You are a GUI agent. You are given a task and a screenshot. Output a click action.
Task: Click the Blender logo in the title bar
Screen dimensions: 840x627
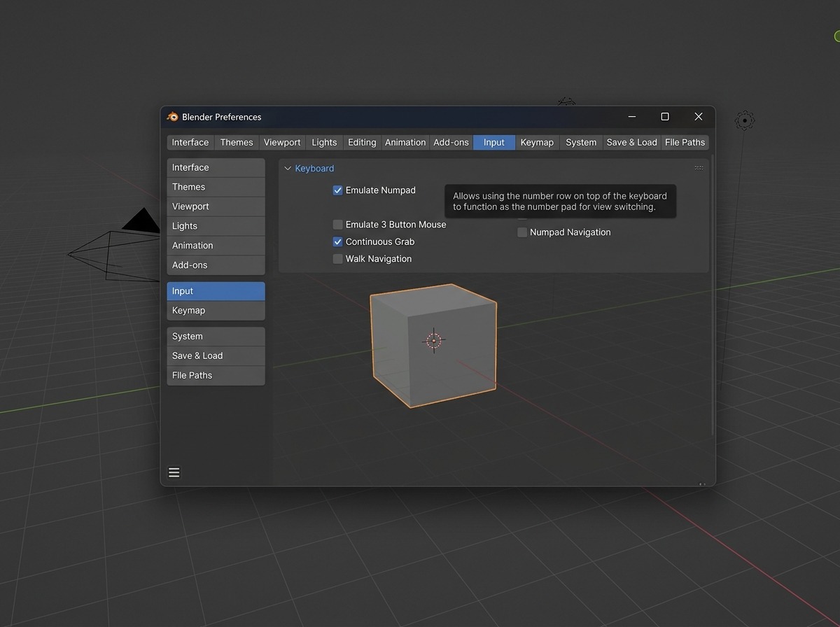[x=172, y=117]
